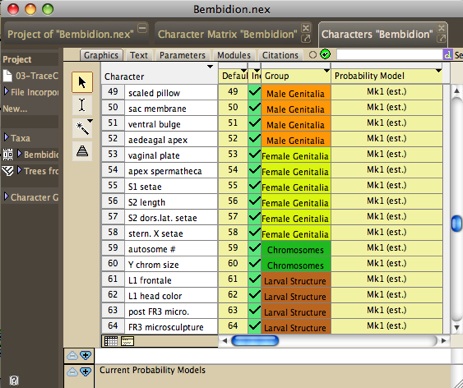463x388 pixels.
Task: Select row number 53 header
Action: (113, 154)
